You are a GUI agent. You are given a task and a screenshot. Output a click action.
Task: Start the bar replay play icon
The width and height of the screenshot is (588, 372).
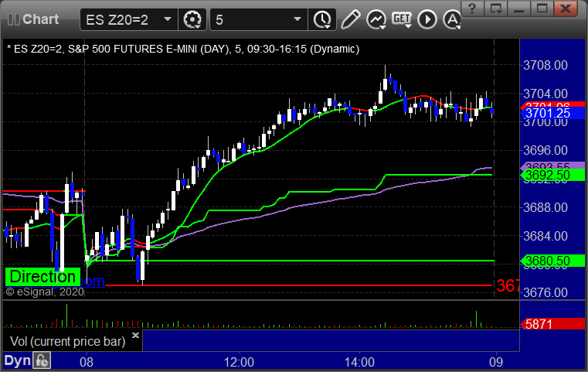click(427, 19)
